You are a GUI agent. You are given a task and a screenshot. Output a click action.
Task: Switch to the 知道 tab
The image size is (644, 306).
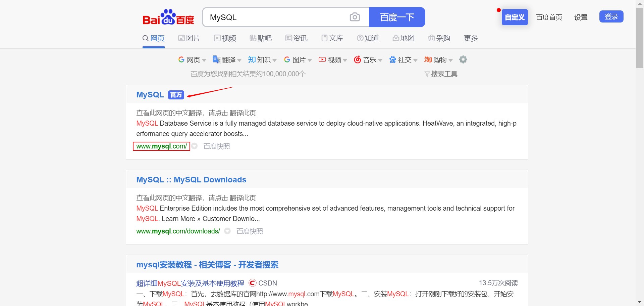368,38
